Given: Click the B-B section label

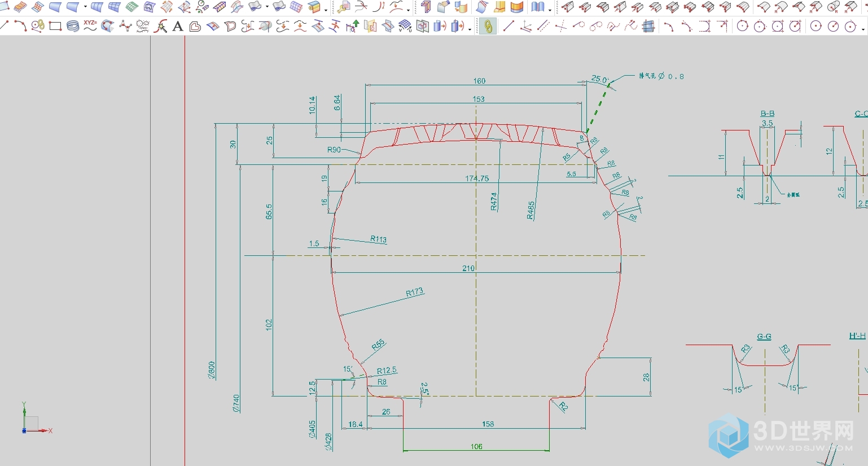Looking at the screenshot, I should coord(768,114).
